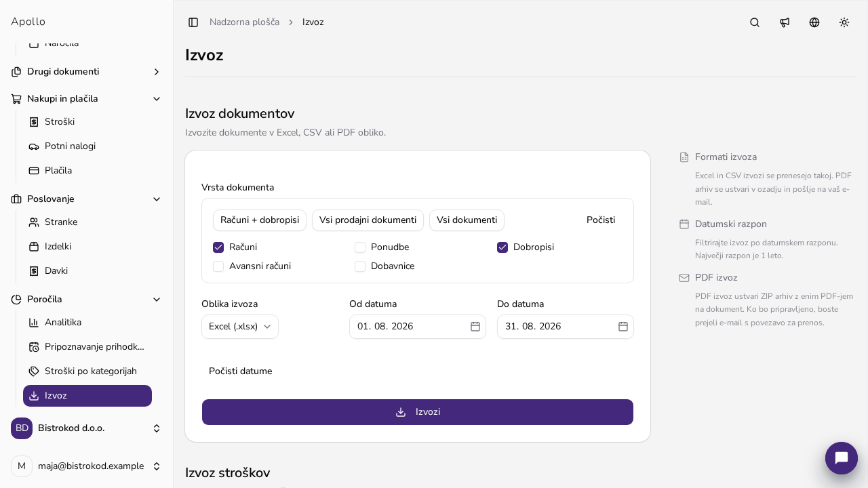Image resolution: width=868 pixels, height=488 pixels.
Task: Click the megaphone announcements icon
Action: pyautogui.click(x=785, y=22)
